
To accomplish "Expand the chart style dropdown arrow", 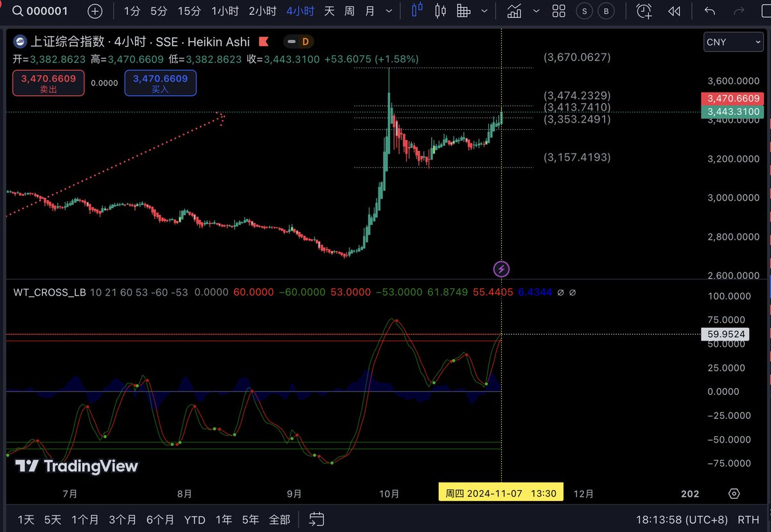I will (x=484, y=11).
